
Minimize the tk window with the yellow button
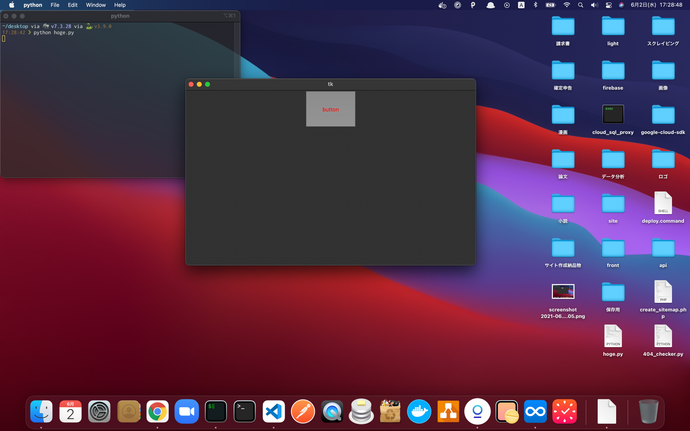199,84
